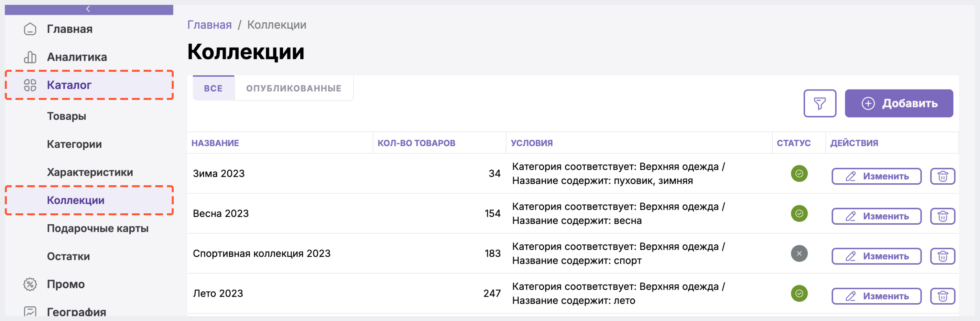The image size is (980, 321).
Task: Click Изменить for Зима 2023
Action: pos(876,176)
